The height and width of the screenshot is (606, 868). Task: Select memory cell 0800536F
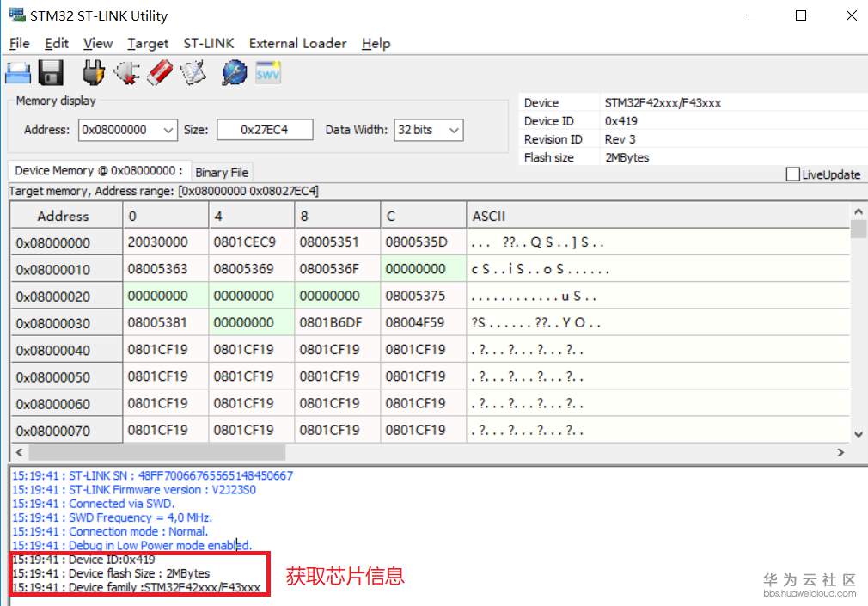coord(338,269)
